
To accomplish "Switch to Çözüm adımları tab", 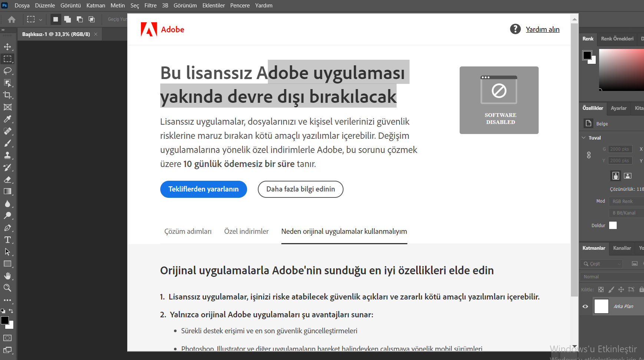I will tap(188, 232).
